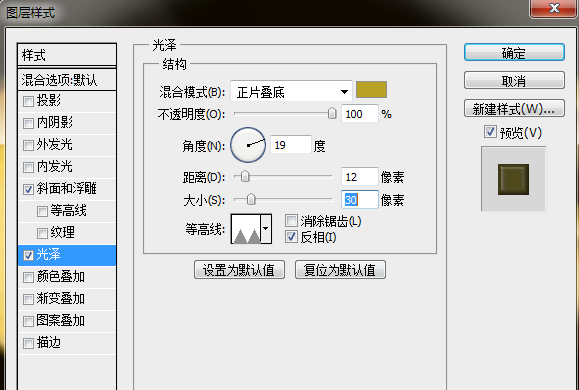Select the 颜色叠加 style row label
This screenshot has width=579, height=390.
tap(61, 276)
